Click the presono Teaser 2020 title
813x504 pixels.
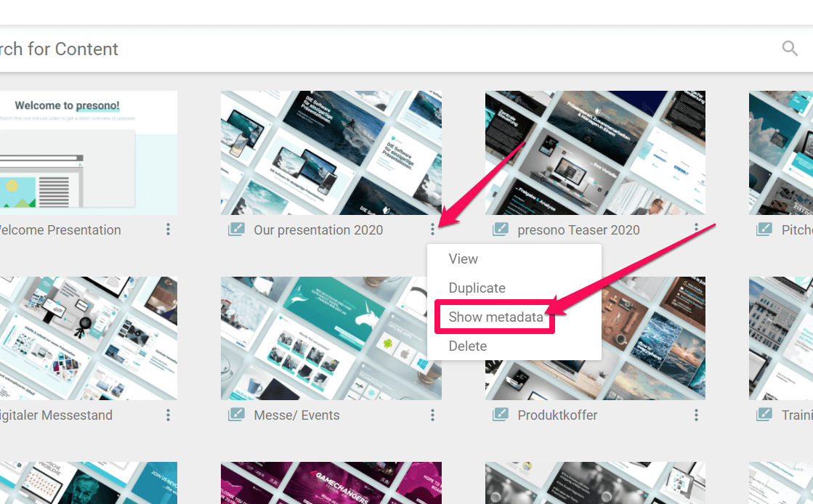point(578,230)
